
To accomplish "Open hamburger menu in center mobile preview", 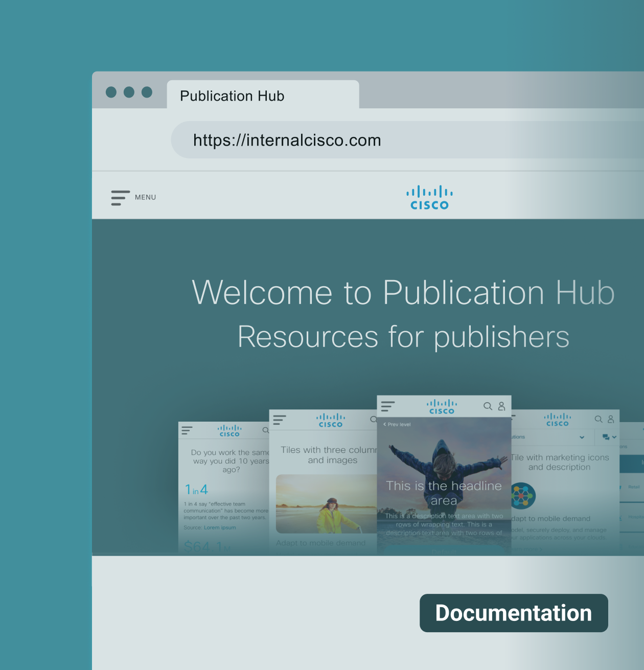I will click(388, 406).
